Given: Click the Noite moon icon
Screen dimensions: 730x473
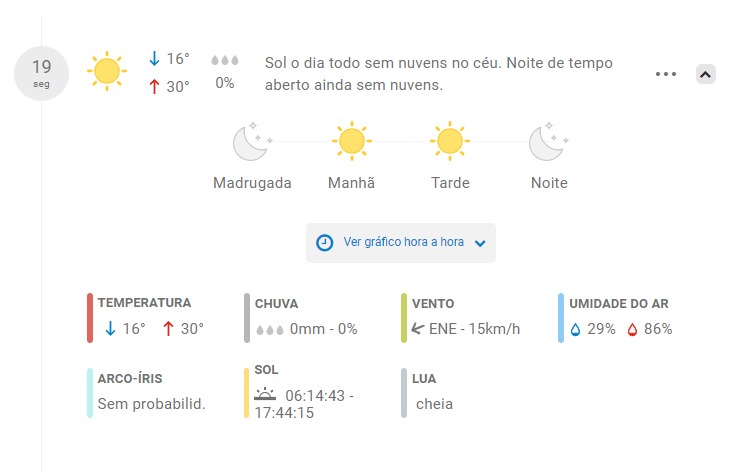Looking at the screenshot, I should 549,141.
